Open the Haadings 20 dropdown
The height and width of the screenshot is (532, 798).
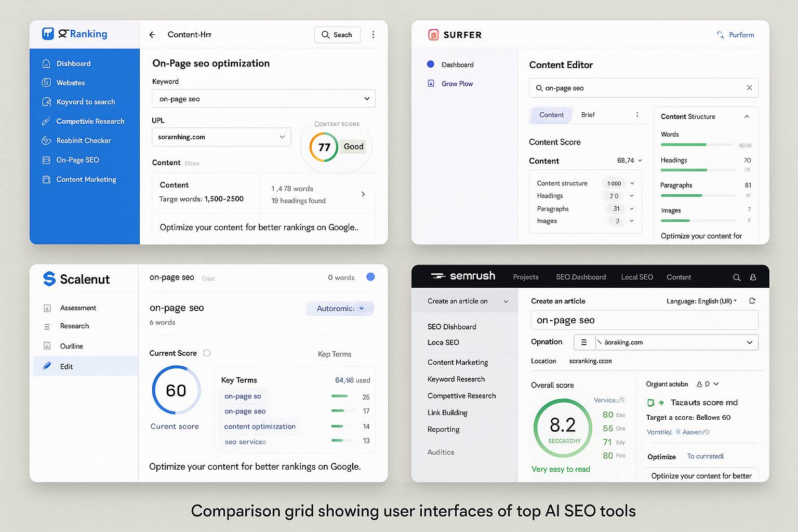click(x=632, y=196)
